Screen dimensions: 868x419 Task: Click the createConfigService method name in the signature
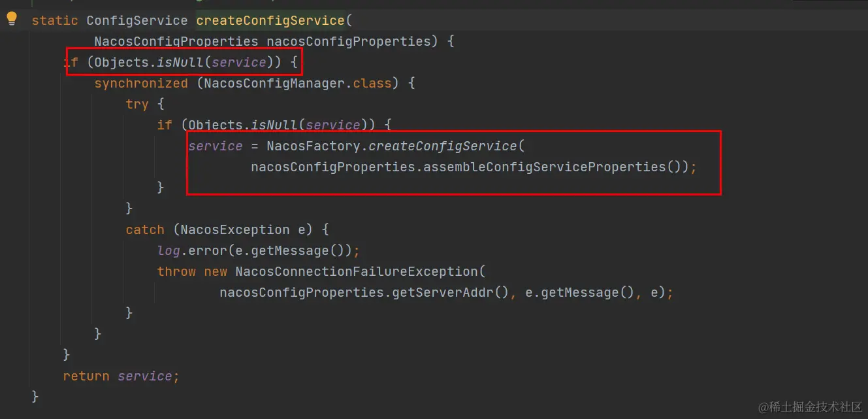271,20
